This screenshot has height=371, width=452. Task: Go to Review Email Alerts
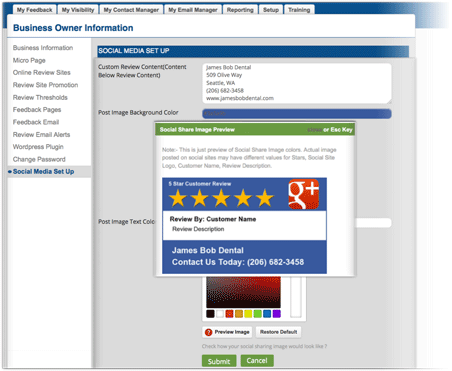(x=41, y=134)
